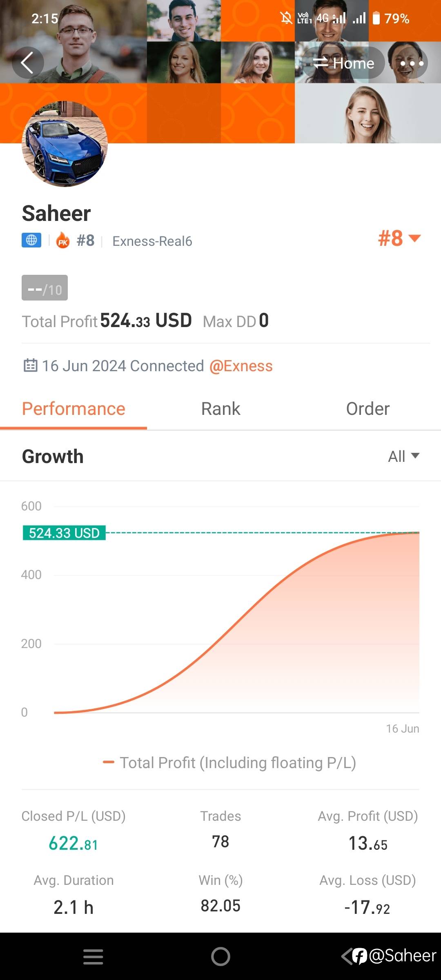Tap the Facebook logo at bottom

[360, 956]
